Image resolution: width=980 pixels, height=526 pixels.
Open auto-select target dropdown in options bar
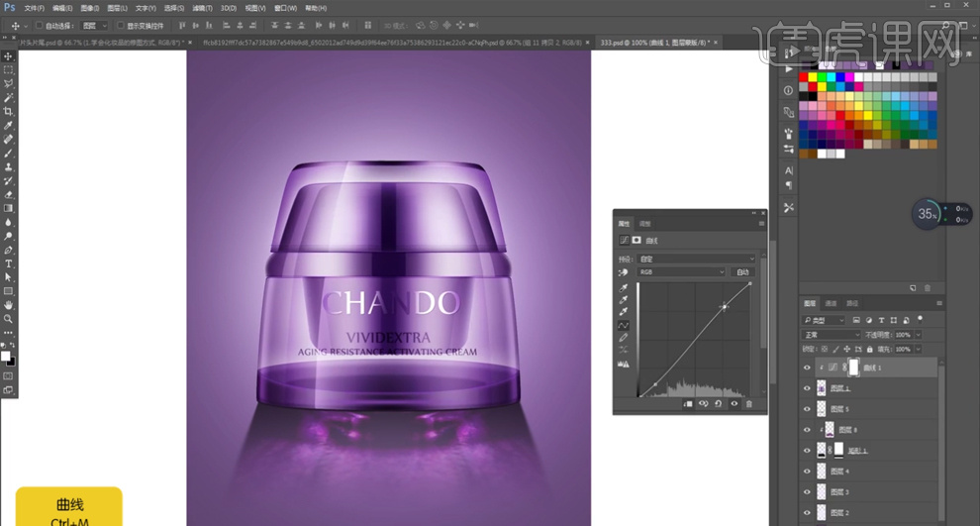95,26
